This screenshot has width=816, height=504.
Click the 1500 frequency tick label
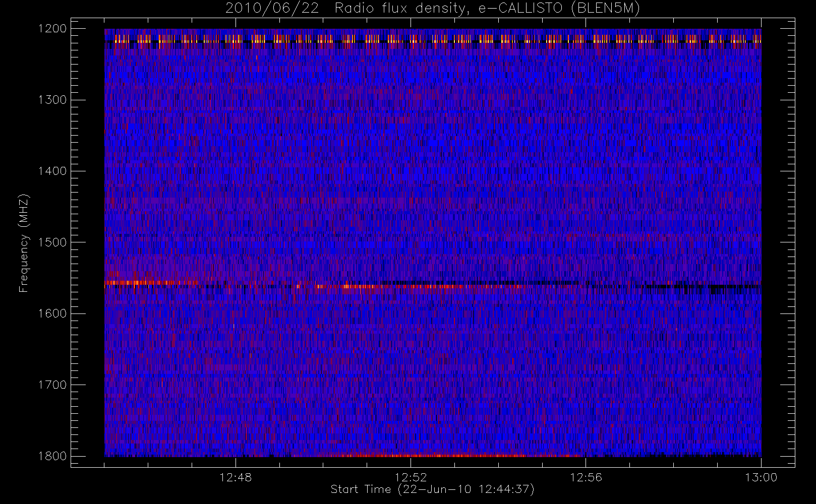(52, 242)
